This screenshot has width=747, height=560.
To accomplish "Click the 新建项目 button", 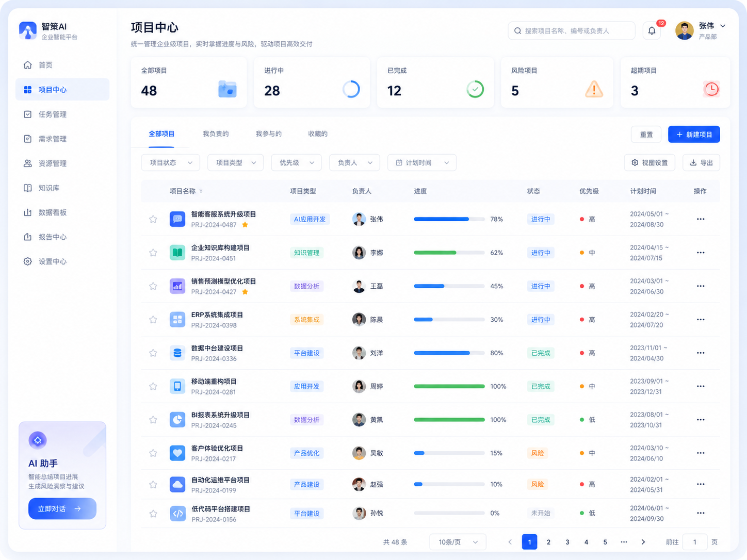I will coord(694,135).
